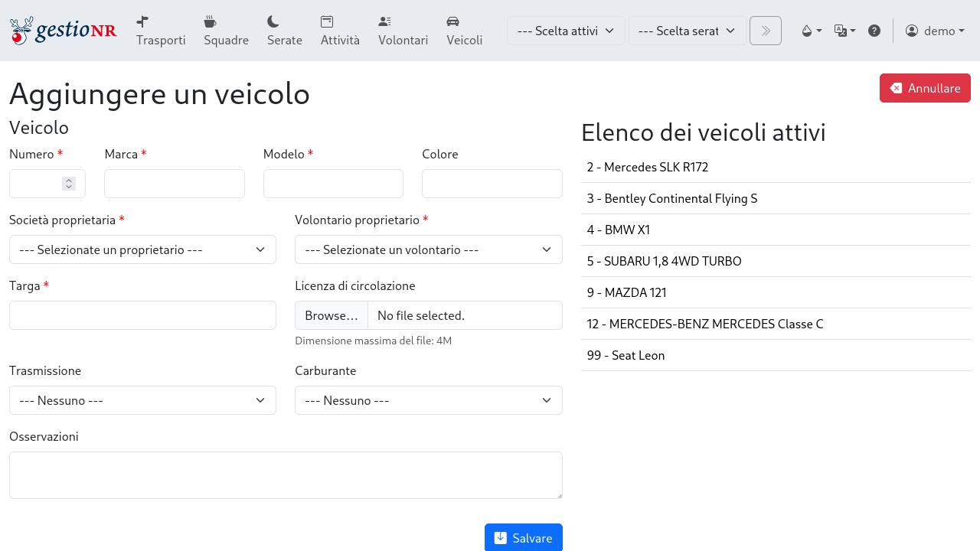
Task: Click the gestioNR reindeer logo
Action: tap(63, 31)
